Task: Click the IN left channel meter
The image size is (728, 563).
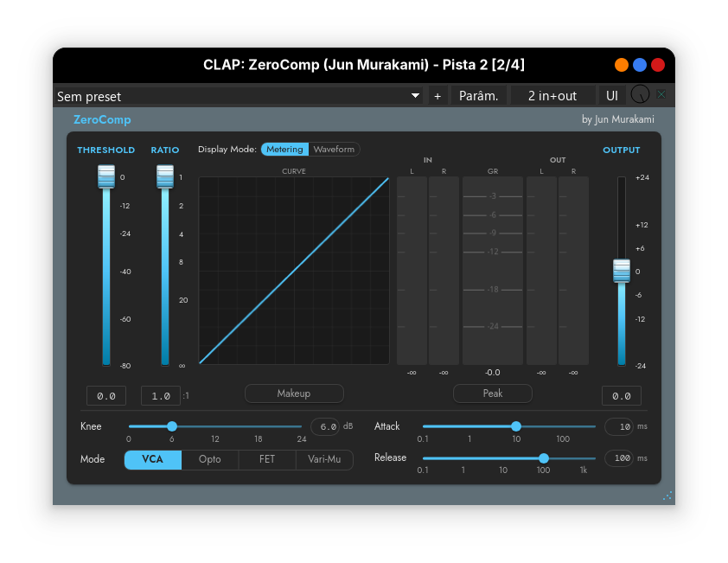Action: pos(412,271)
